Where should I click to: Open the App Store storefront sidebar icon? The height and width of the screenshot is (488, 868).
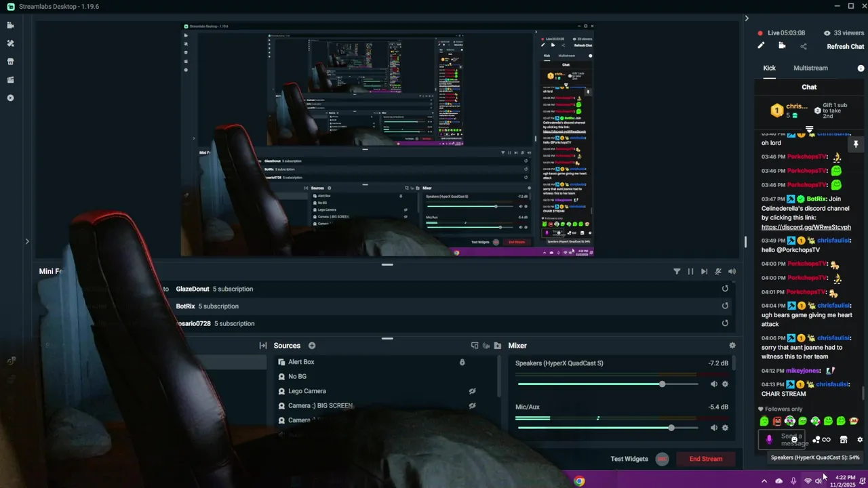pos(10,62)
